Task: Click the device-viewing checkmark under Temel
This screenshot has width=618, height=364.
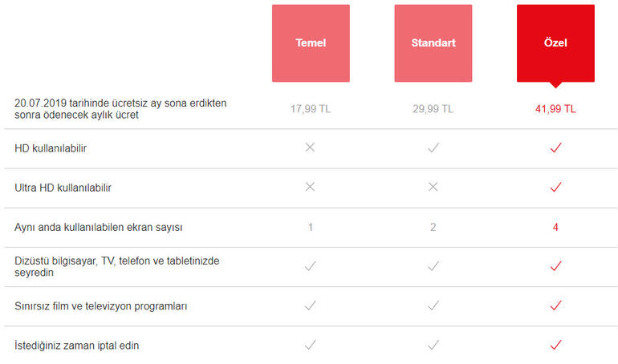Action: [x=311, y=266]
